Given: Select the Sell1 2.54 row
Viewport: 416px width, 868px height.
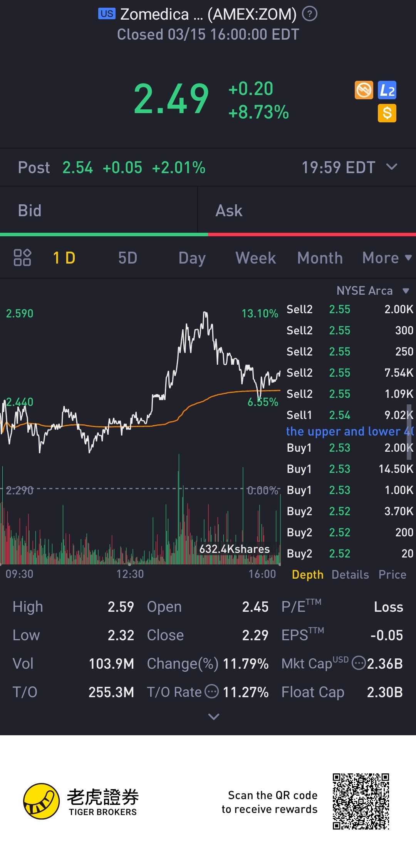Looking at the screenshot, I should pyautogui.click(x=350, y=415).
